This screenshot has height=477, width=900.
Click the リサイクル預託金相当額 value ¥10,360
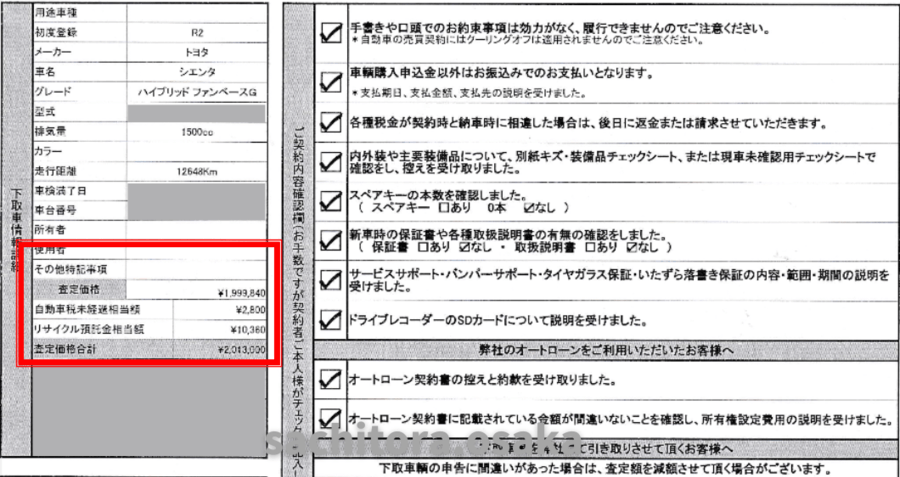coord(244,330)
